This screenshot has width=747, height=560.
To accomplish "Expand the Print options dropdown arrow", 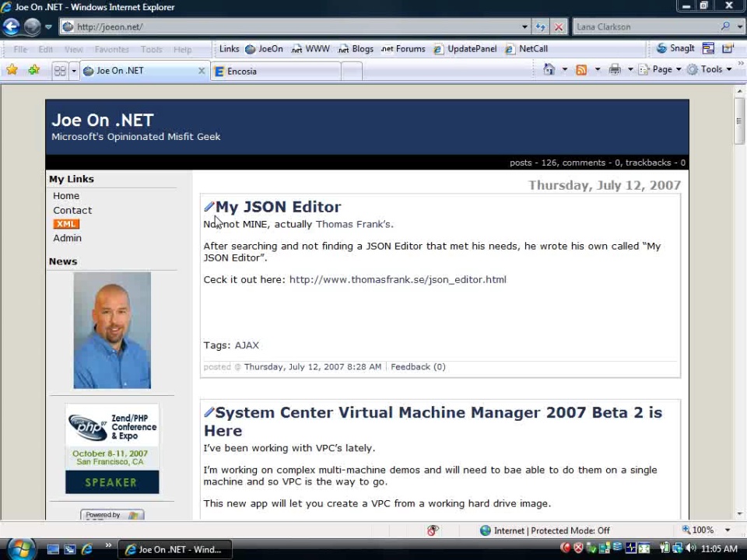I will click(630, 69).
